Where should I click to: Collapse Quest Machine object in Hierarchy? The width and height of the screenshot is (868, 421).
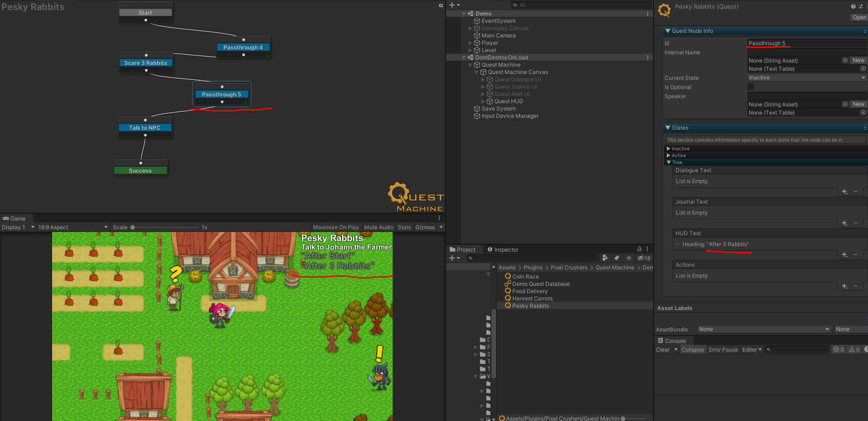coord(470,65)
